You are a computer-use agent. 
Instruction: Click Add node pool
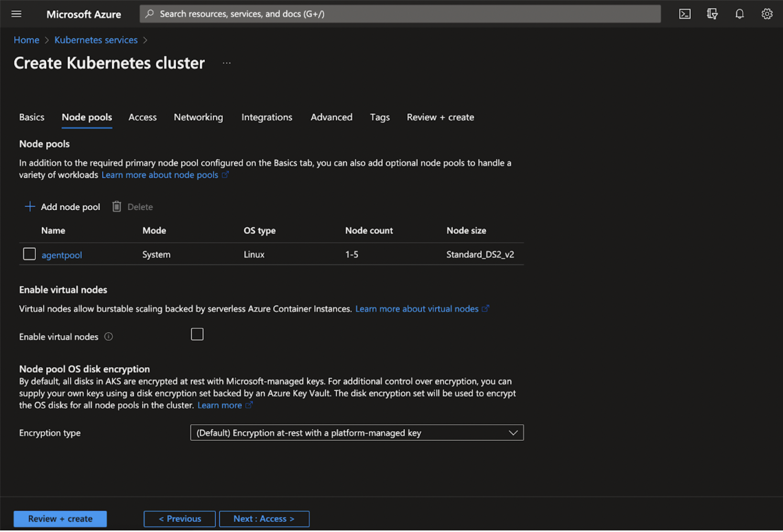pos(62,207)
